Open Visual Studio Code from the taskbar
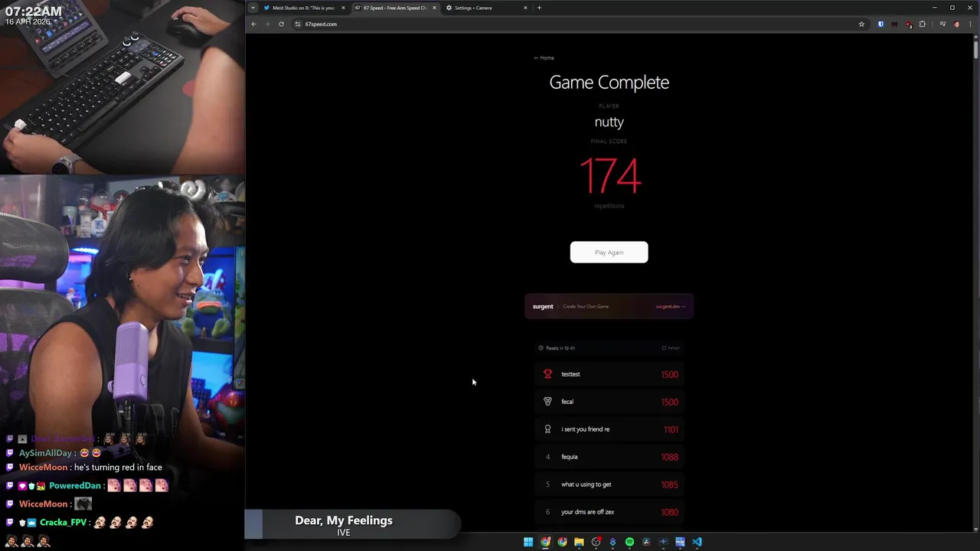 (x=697, y=542)
